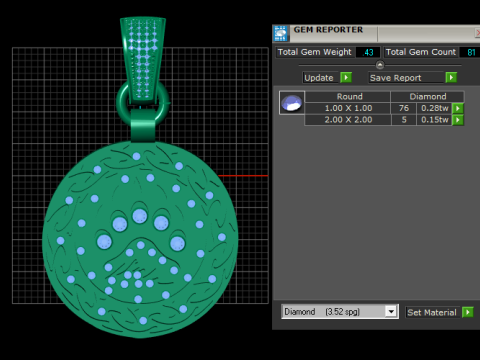Click the Total Gem Count value 81
The height and width of the screenshot is (360, 480).
471,52
